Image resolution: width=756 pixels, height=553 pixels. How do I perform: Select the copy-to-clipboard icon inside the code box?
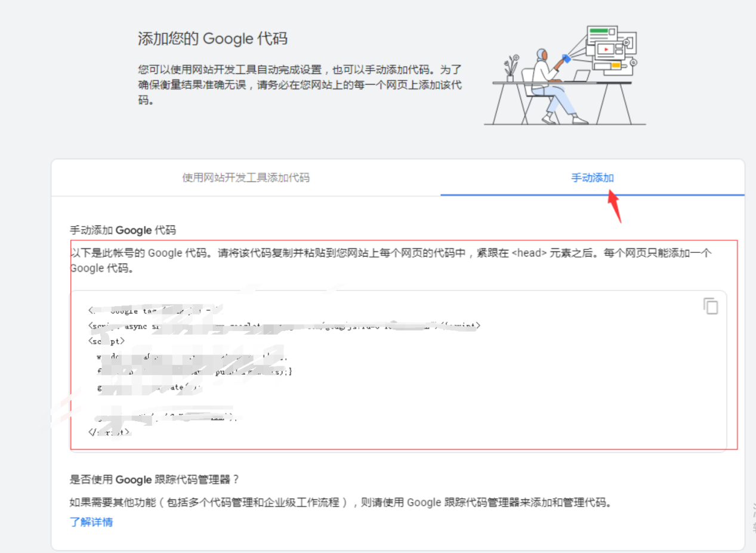(x=710, y=305)
